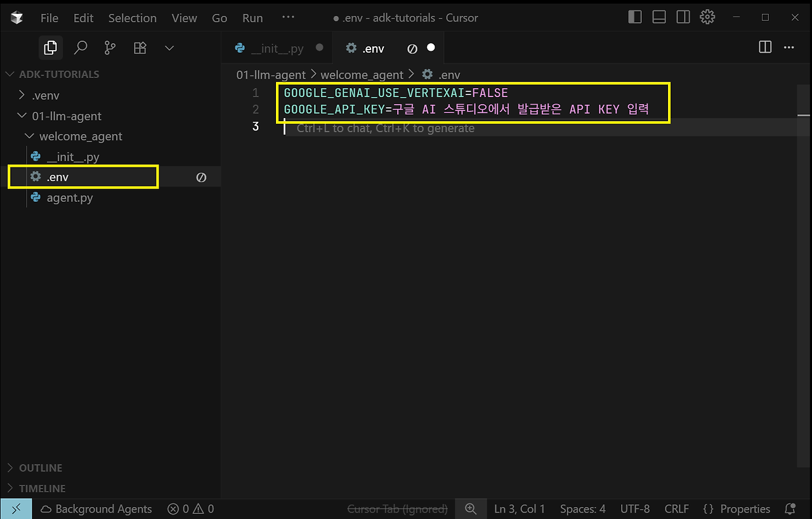Viewport: 812px width, 519px height.
Task: Open the File menu
Action: tap(49, 18)
